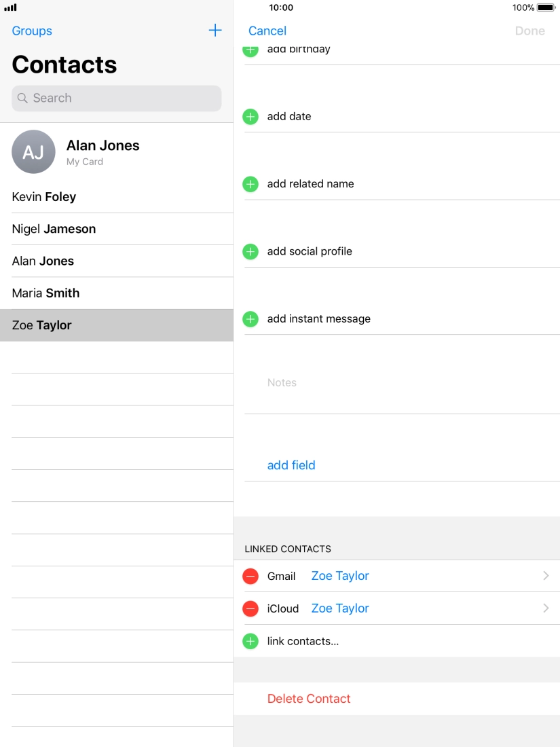Tap Delete Contact
Screen dimensions: 560x747
pos(309,699)
